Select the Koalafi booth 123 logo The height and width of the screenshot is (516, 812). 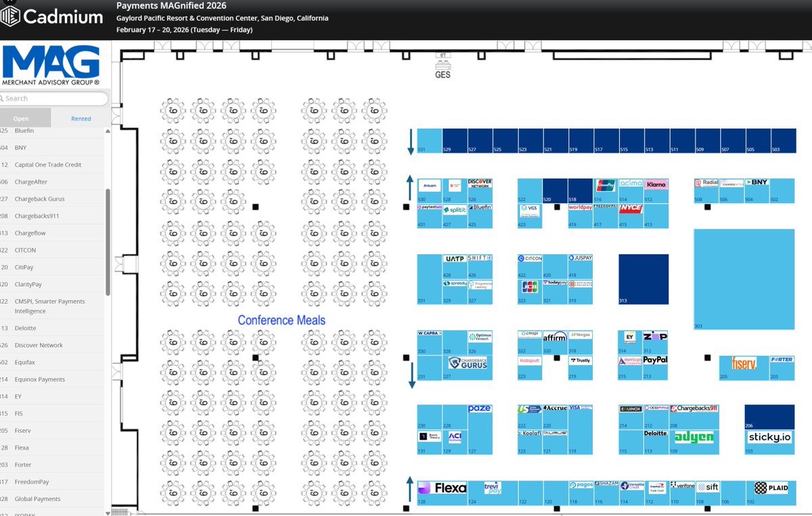(x=530, y=433)
